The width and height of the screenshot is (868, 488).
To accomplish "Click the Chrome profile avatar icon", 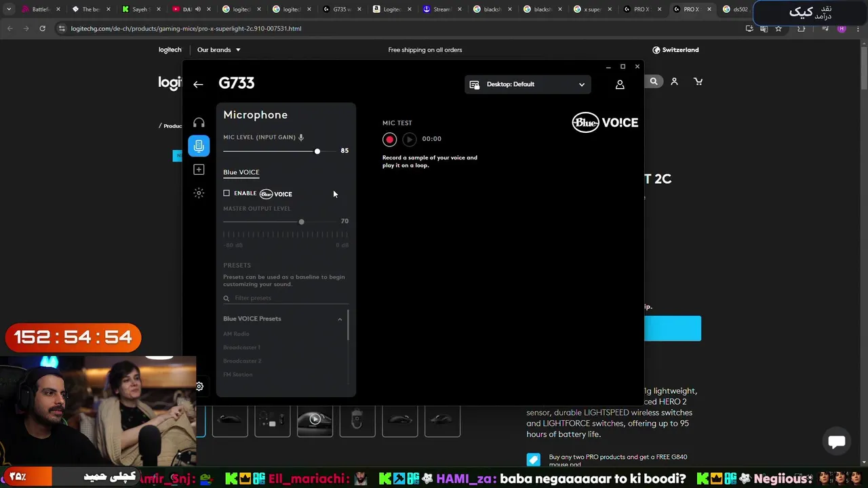I will pyautogui.click(x=842, y=28).
